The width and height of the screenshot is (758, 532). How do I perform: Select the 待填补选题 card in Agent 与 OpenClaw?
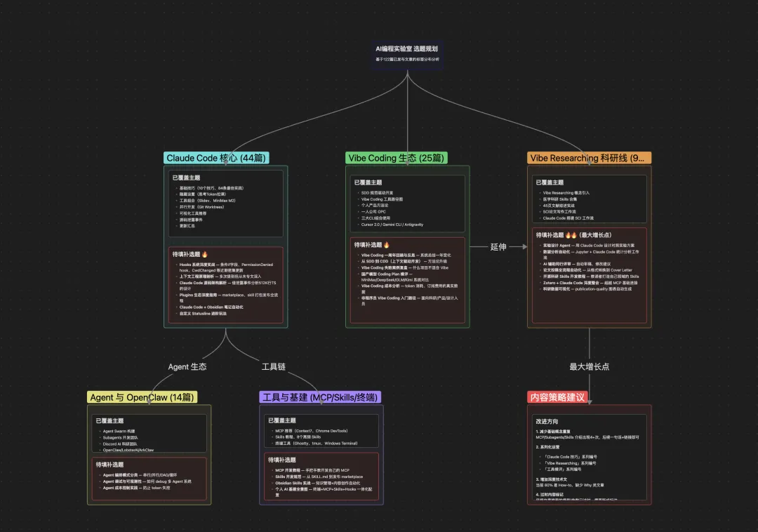click(147, 479)
